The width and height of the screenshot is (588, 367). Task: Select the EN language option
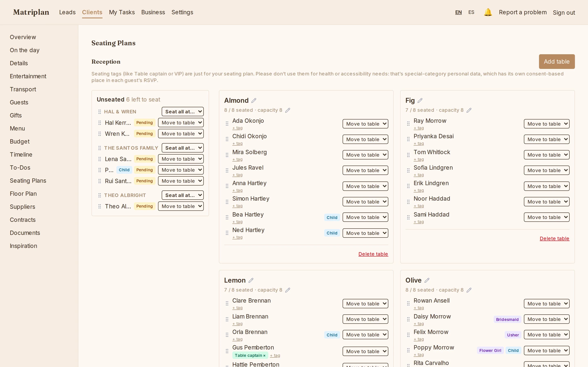coord(458,12)
